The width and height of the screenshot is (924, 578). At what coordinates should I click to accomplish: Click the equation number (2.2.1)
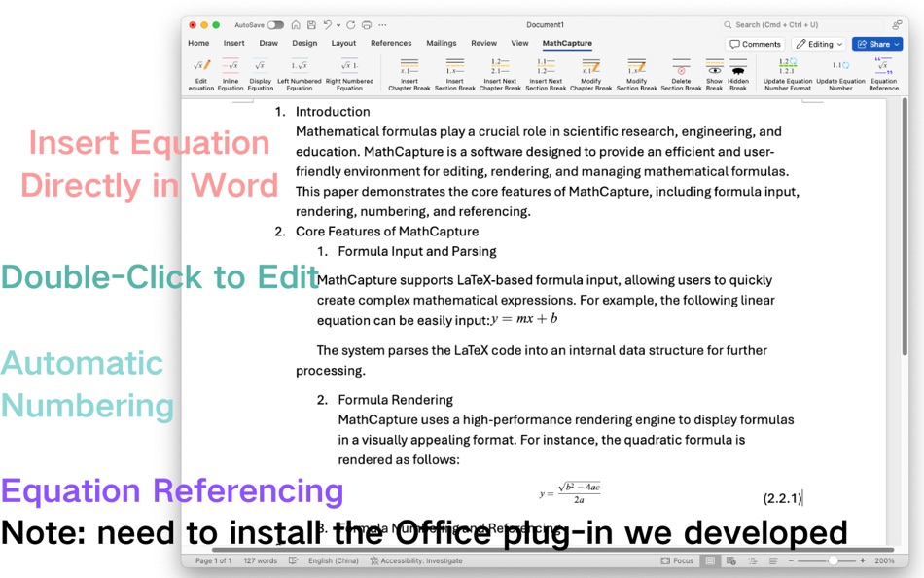[x=783, y=498]
